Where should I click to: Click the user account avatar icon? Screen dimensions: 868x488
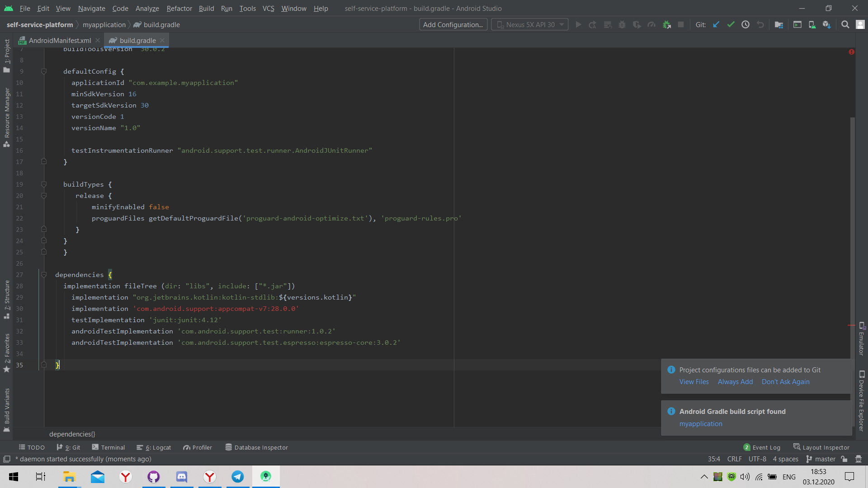[860, 25]
